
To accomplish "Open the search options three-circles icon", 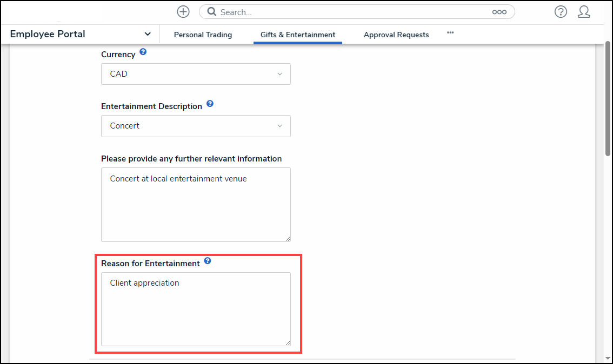I will 499,12.
